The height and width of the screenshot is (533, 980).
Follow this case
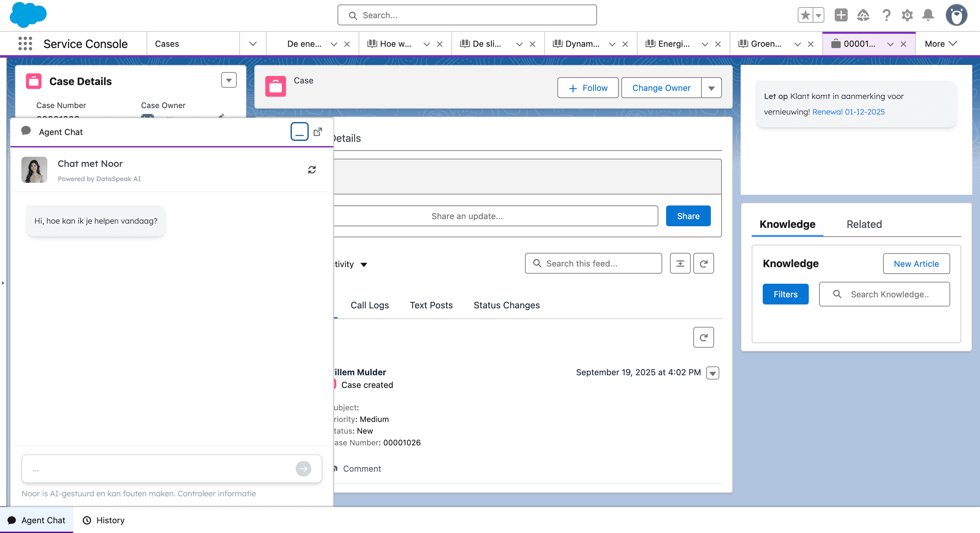[x=587, y=88]
